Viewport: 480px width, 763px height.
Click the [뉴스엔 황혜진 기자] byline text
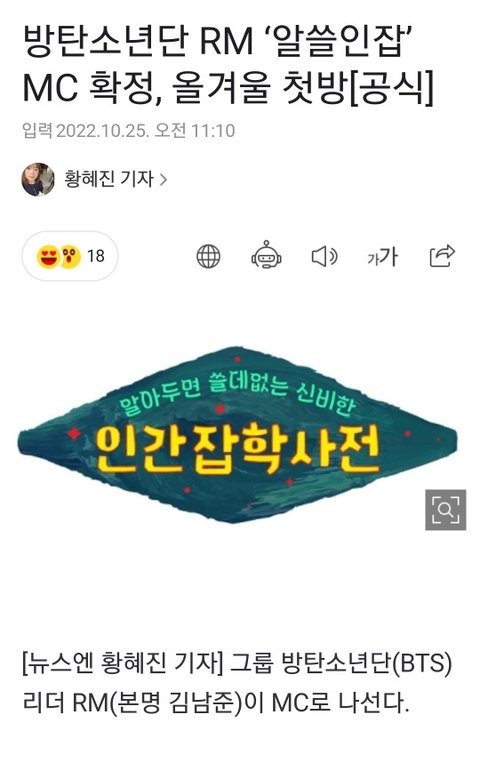click(122, 664)
